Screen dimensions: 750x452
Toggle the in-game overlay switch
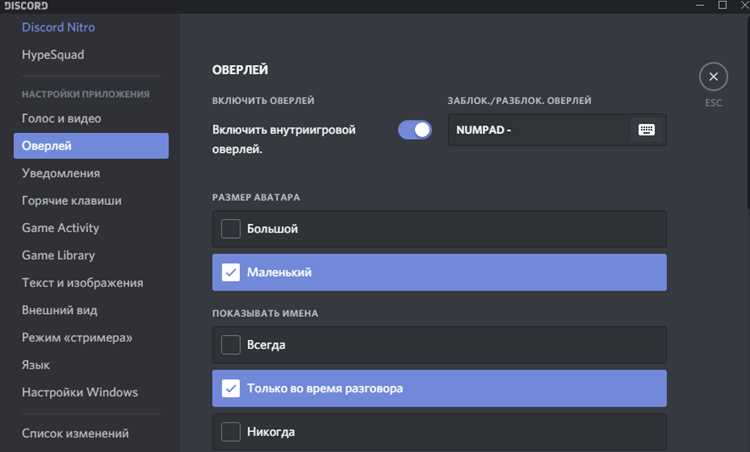tap(415, 130)
